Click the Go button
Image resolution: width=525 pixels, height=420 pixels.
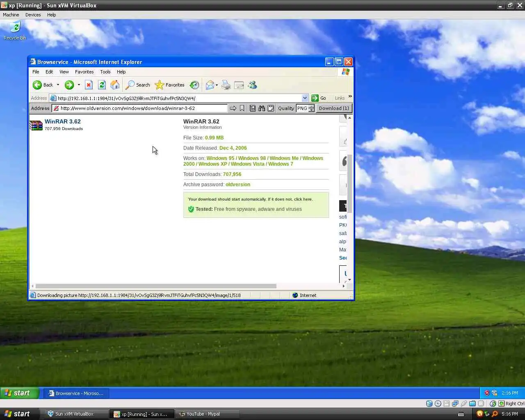coord(319,98)
